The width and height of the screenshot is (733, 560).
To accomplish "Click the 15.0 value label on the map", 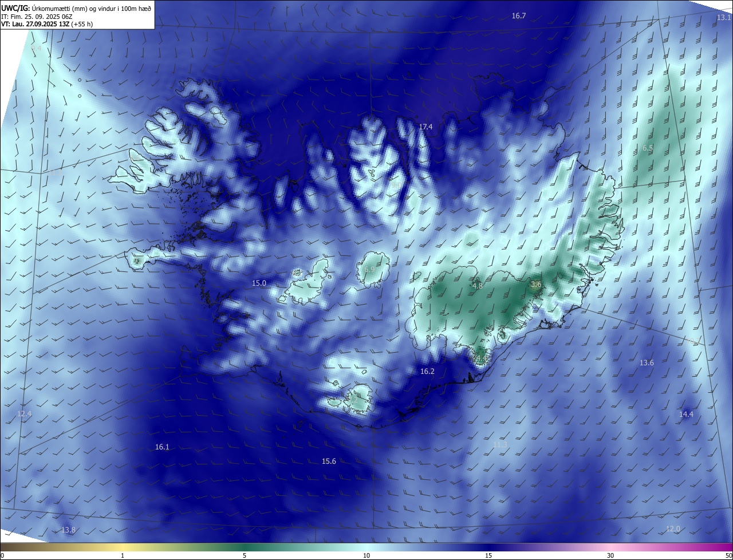I will 259,283.
